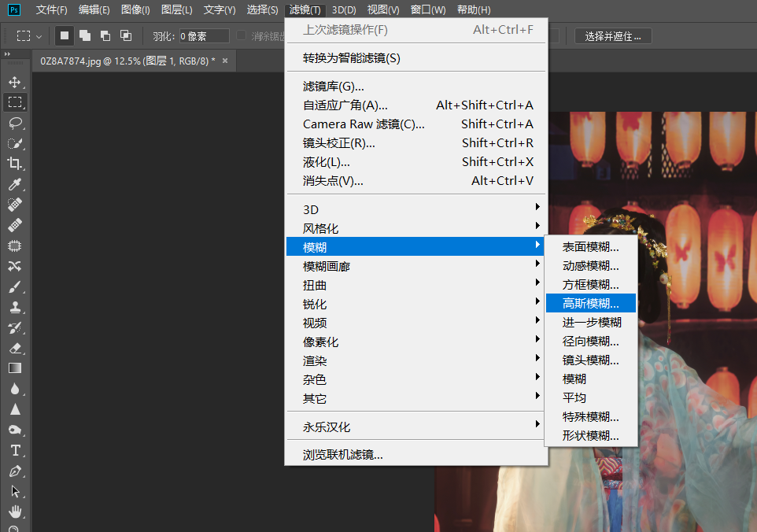757x532 pixels.
Task: Select 径向模糊 radial blur option
Action: tap(590, 341)
